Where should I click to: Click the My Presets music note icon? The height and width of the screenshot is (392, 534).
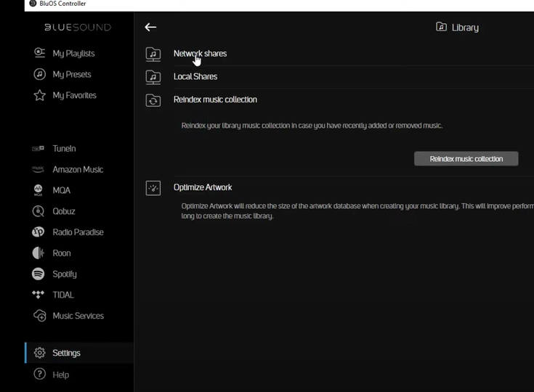coord(39,74)
